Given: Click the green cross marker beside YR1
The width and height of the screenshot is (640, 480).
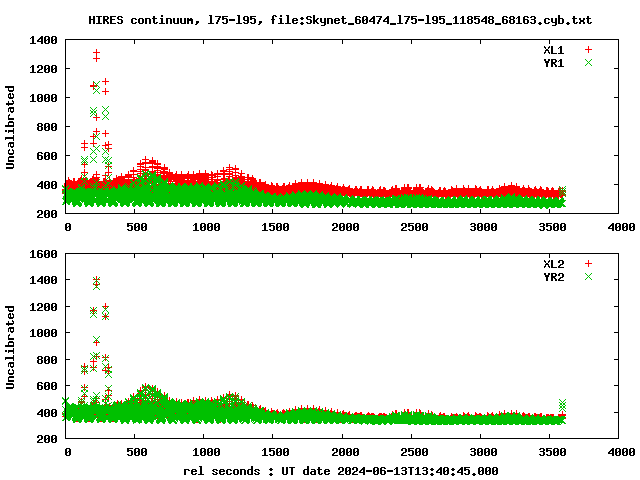Looking at the screenshot, I should 588,62.
